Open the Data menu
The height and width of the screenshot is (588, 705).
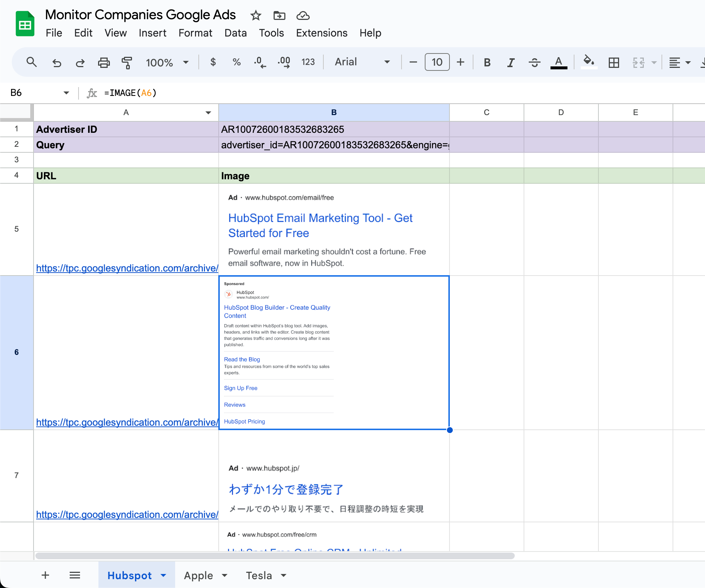pyautogui.click(x=236, y=33)
